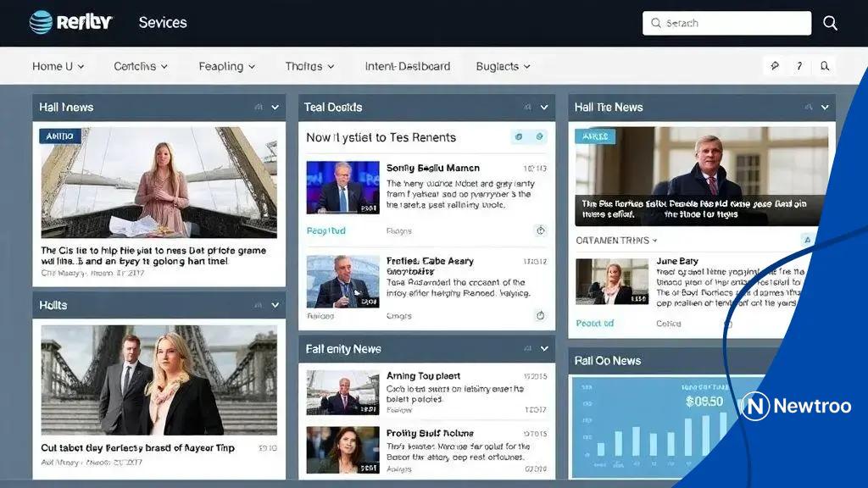Click the Newtroo logo icon

coord(754,406)
